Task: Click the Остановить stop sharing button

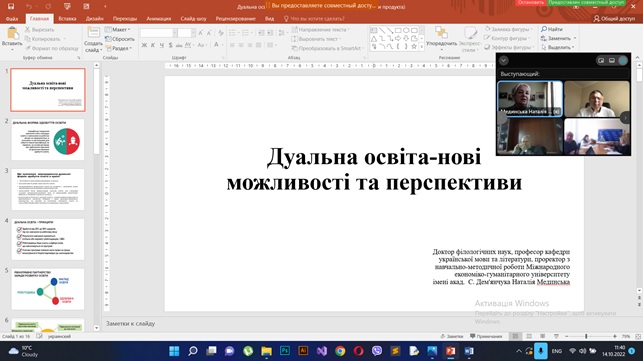Action: 531,2
